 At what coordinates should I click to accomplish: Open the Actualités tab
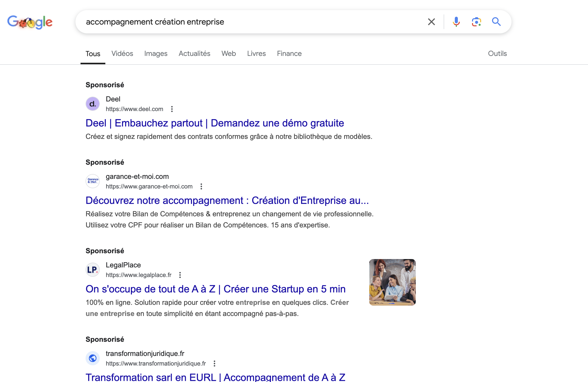click(194, 54)
